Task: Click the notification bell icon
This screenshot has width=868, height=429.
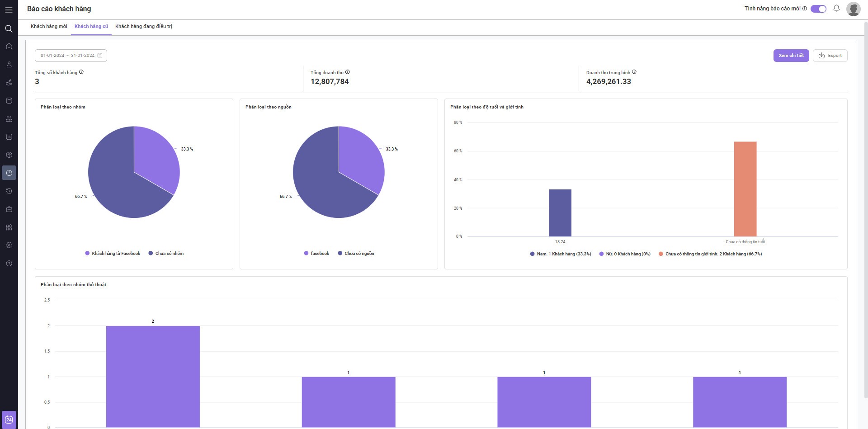Action: 836,9
